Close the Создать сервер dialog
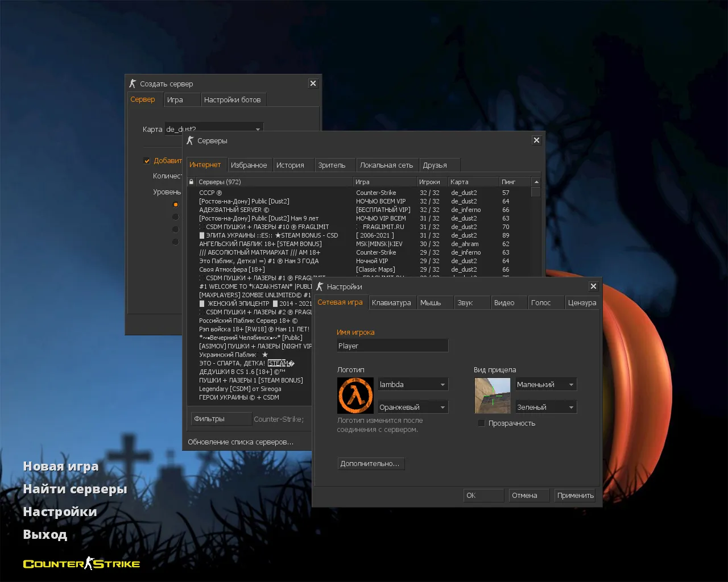Screen dimensions: 728x582 click(313, 84)
